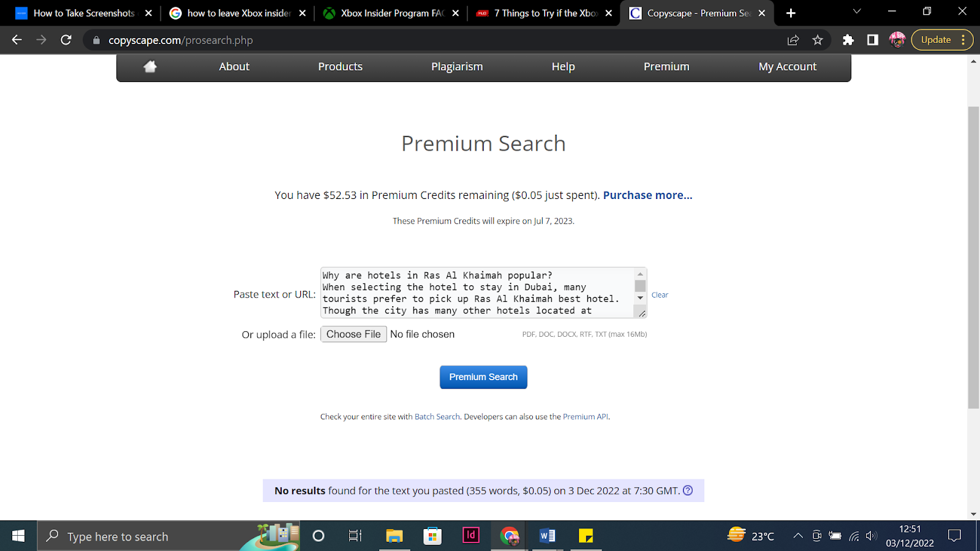The height and width of the screenshot is (551, 980).
Task: Open the tab search dropdown chevron
Action: pyautogui.click(x=857, y=12)
